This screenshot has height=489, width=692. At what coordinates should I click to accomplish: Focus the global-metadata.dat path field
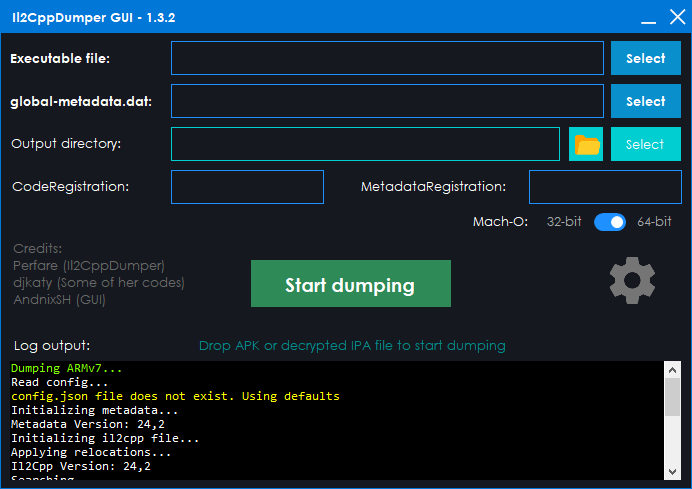tap(387, 101)
